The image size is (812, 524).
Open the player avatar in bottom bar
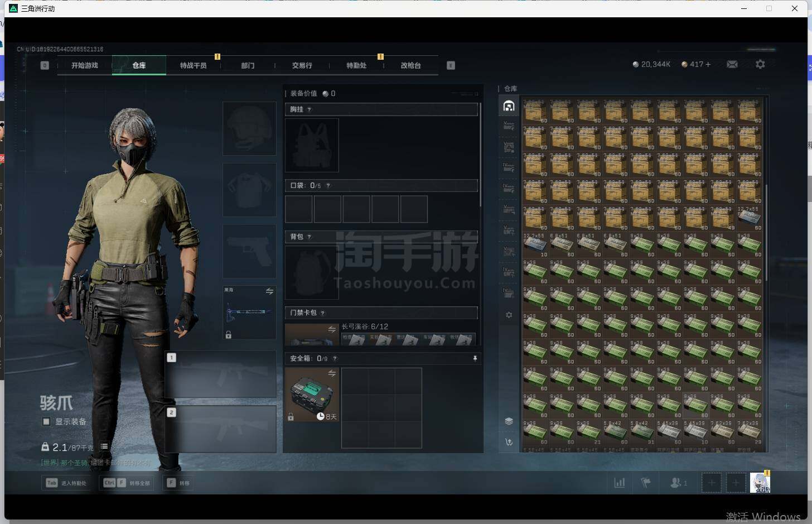pos(760,483)
